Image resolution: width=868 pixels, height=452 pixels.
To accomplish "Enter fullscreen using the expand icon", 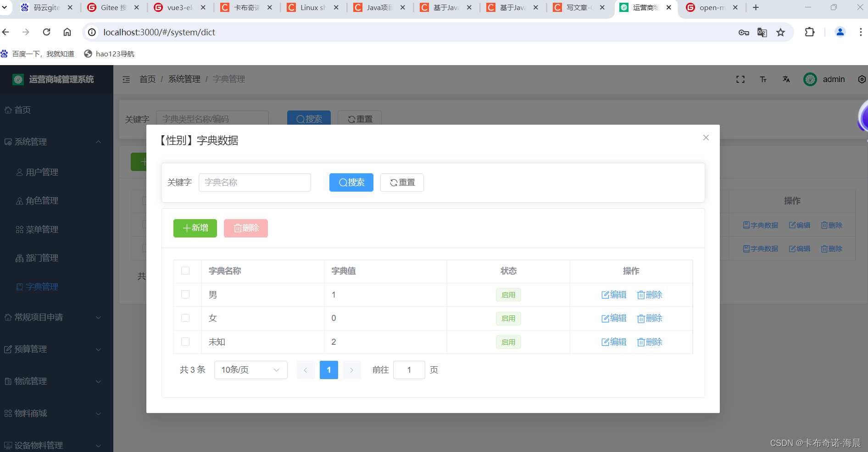I will (x=740, y=79).
